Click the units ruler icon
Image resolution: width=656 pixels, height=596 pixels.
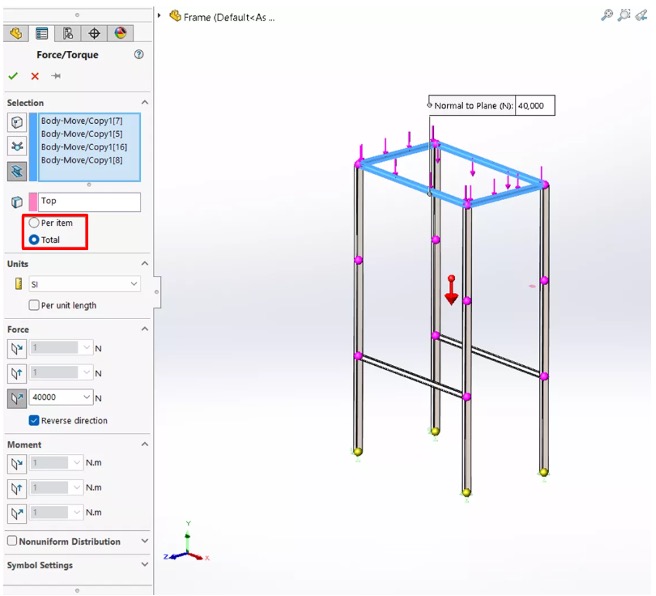[x=18, y=284]
